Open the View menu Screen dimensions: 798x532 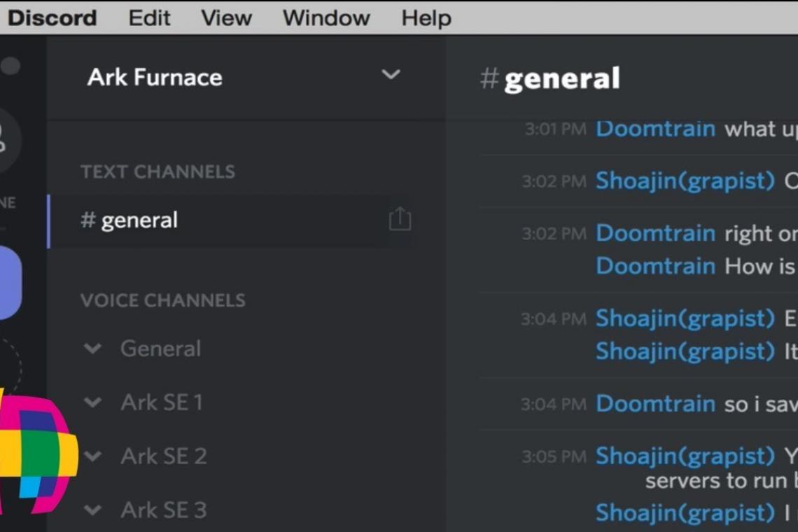(227, 17)
